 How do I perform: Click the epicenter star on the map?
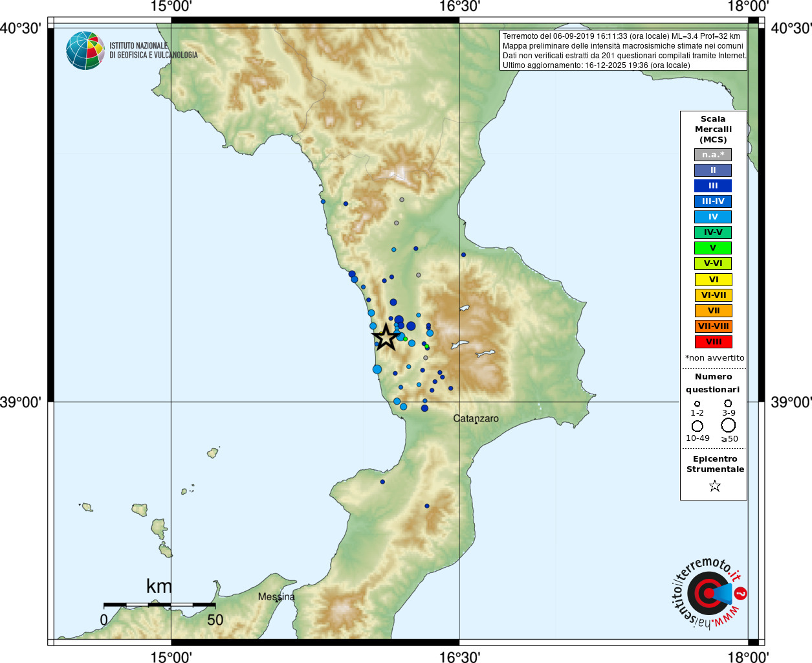pos(386,337)
